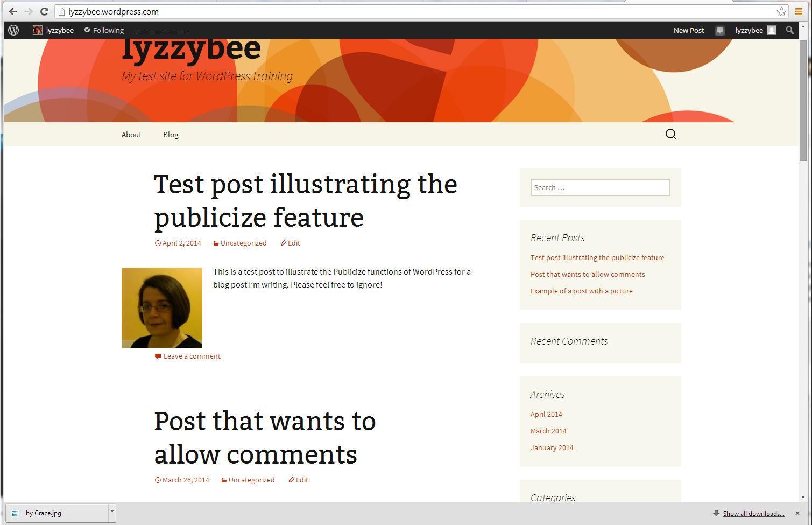Open the site navigation search magnifier
812x525 pixels.
coord(671,135)
